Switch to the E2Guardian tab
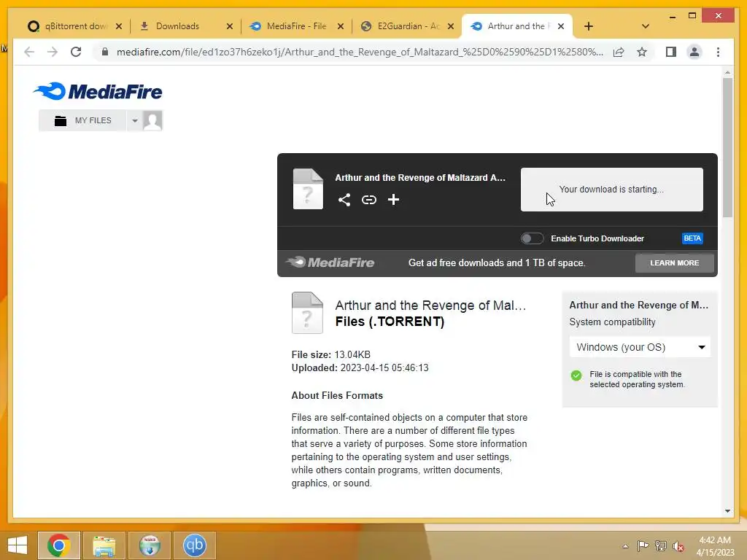This screenshot has height=560, width=747. pyautogui.click(x=409, y=26)
